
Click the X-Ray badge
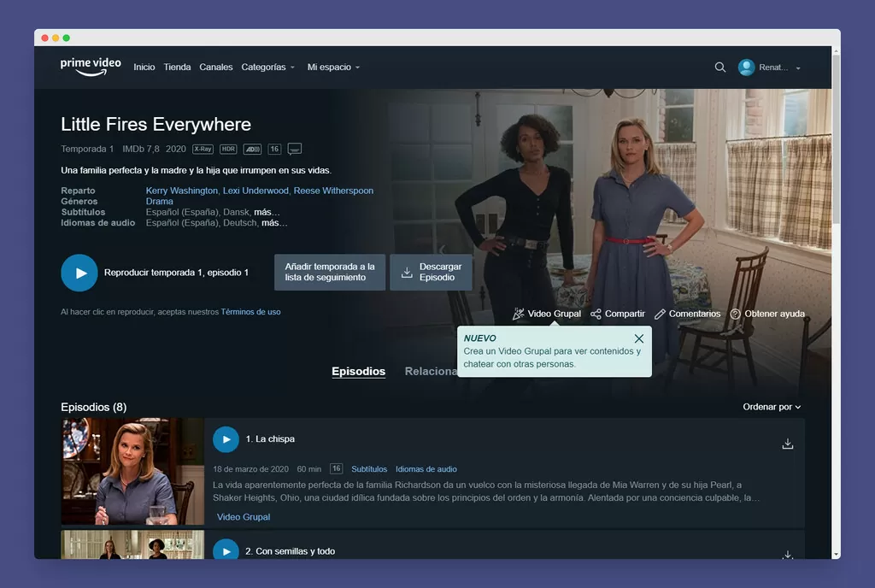[203, 149]
